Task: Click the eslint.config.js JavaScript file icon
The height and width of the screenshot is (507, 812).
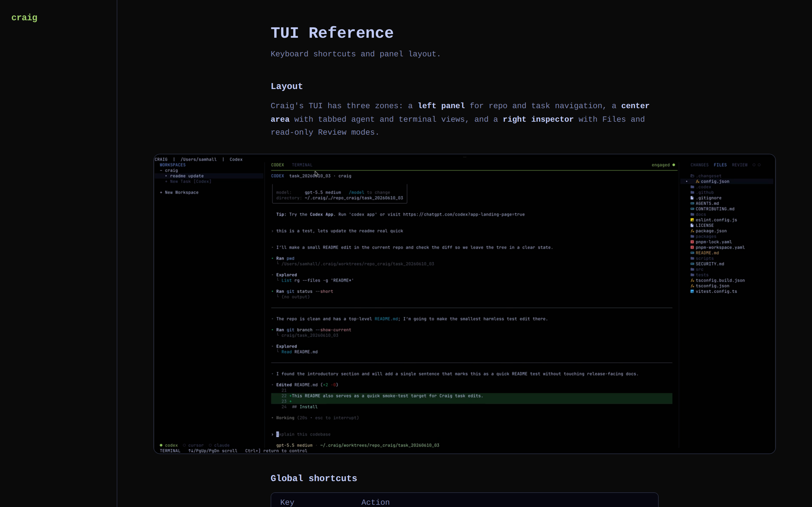Action: point(692,220)
